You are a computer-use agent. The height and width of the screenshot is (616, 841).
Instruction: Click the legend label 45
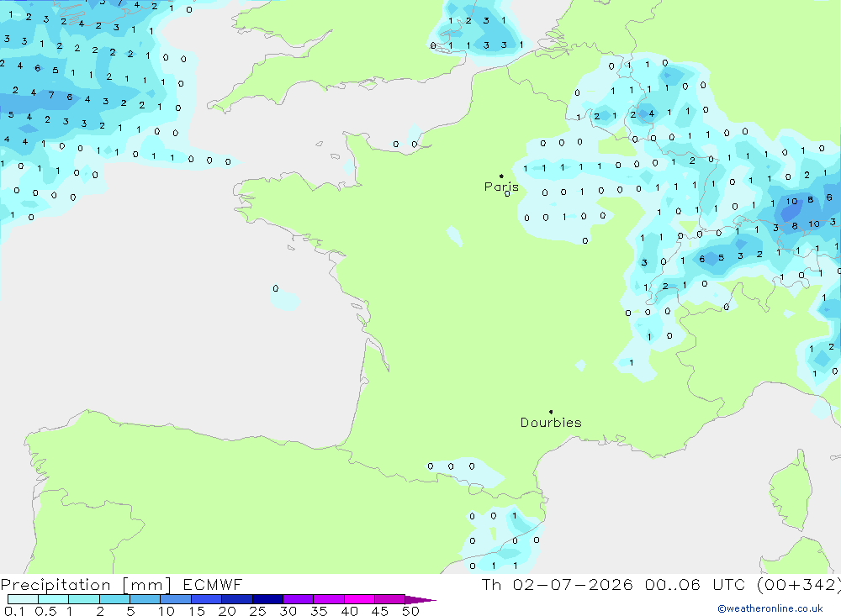[380, 611]
